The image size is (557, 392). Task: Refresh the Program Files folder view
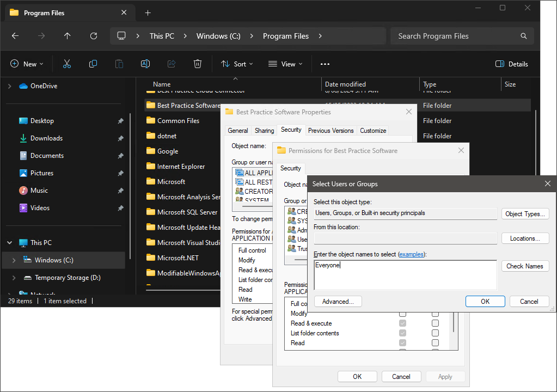tap(94, 36)
